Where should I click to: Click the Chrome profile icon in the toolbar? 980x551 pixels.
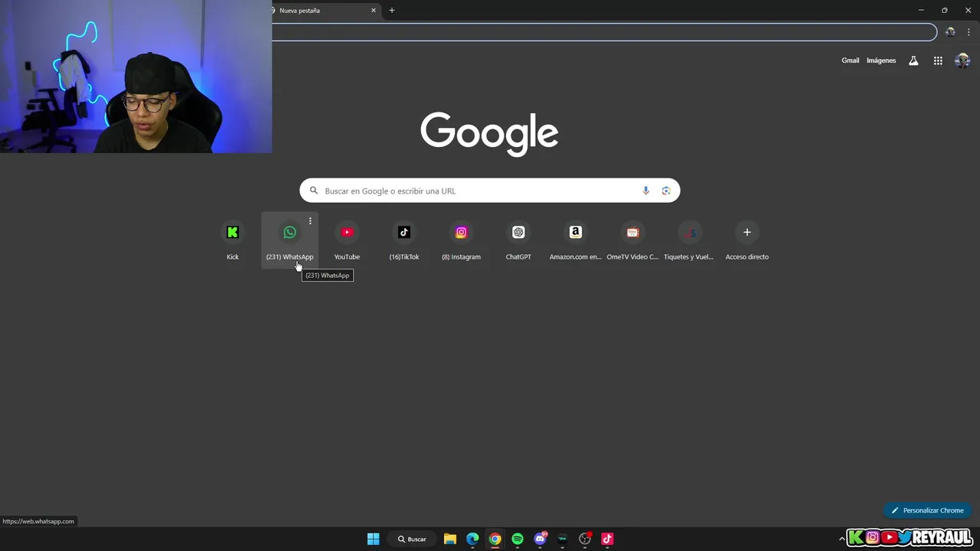click(x=950, y=32)
